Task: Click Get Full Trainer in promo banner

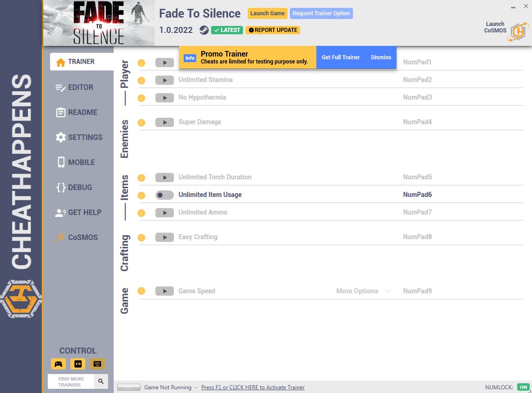Action: click(x=340, y=57)
